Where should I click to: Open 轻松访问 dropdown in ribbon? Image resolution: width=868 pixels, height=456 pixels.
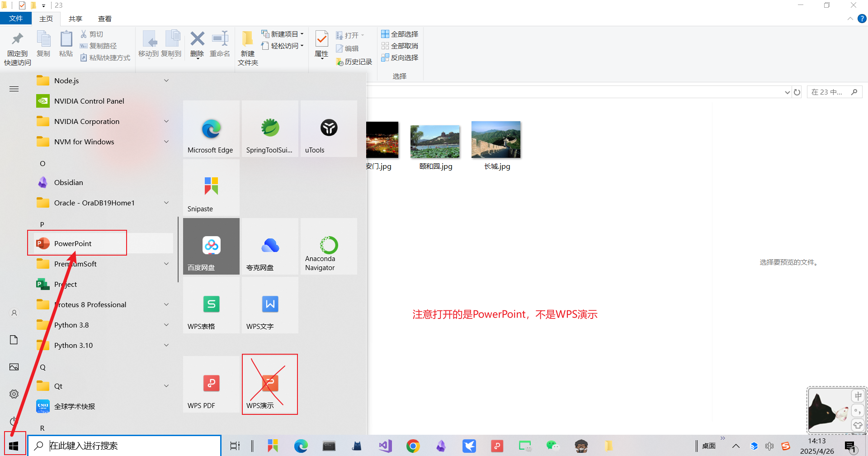pos(283,46)
